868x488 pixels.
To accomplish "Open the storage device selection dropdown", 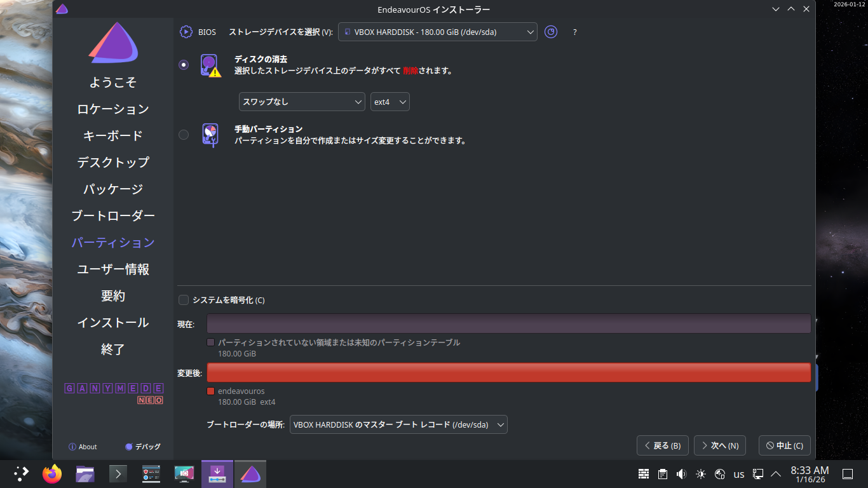I will (438, 32).
